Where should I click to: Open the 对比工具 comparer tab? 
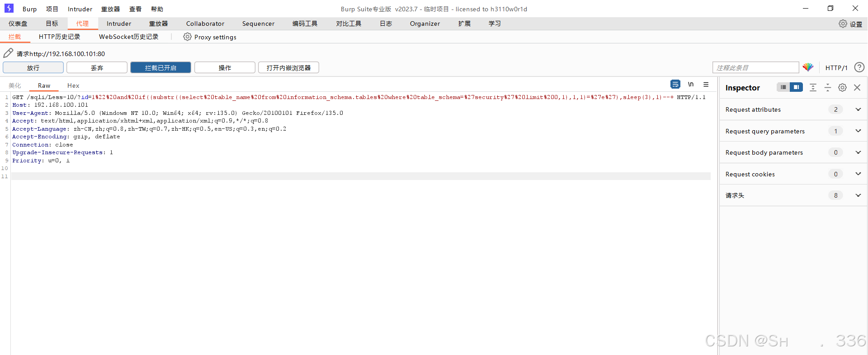pos(349,24)
